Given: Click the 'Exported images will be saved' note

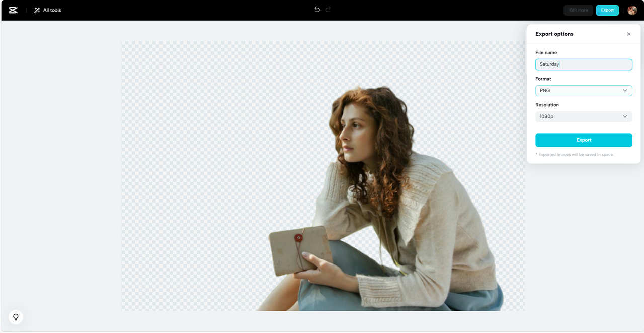Looking at the screenshot, I should click(x=575, y=155).
